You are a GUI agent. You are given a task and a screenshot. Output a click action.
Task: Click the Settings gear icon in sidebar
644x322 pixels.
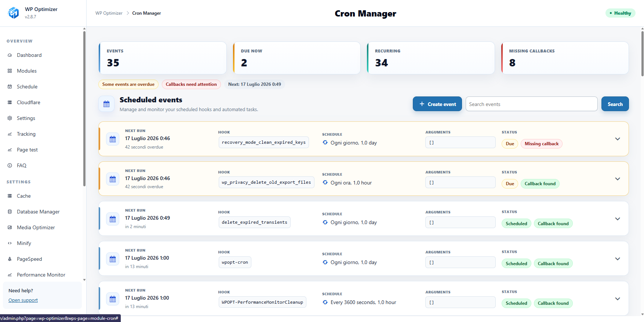coord(10,118)
